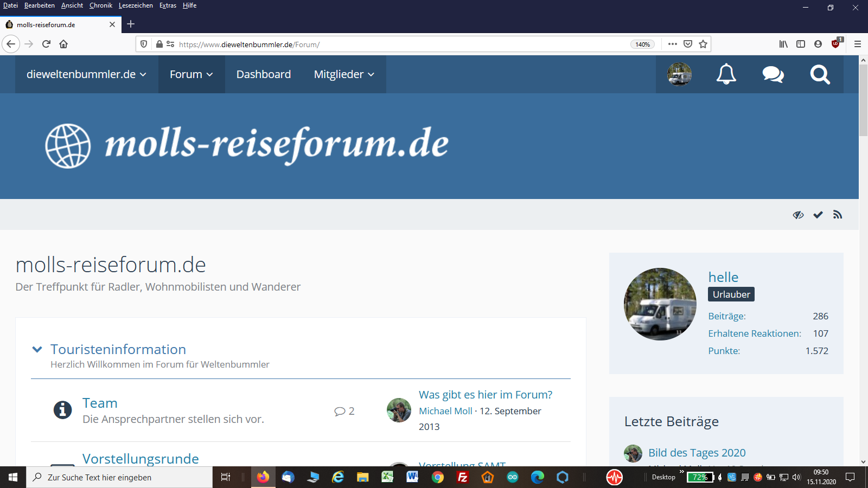Expand the dieweltenbummler.de dropdown menu

[x=86, y=74]
